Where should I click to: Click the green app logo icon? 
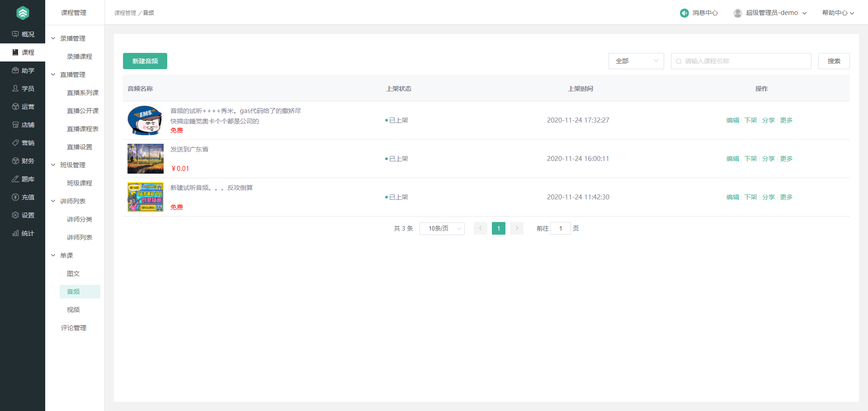click(x=23, y=13)
